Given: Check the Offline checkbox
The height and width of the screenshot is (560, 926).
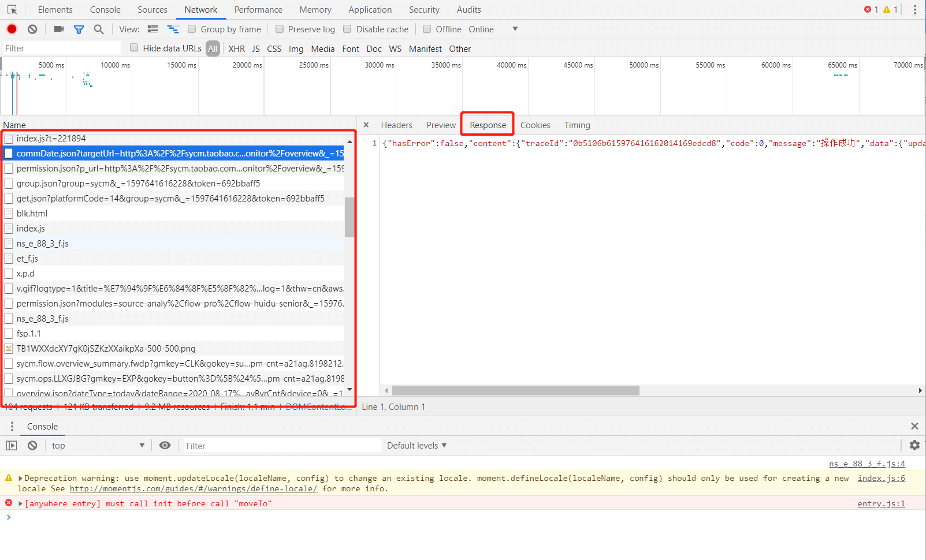Looking at the screenshot, I should click(x=427, y=29).
